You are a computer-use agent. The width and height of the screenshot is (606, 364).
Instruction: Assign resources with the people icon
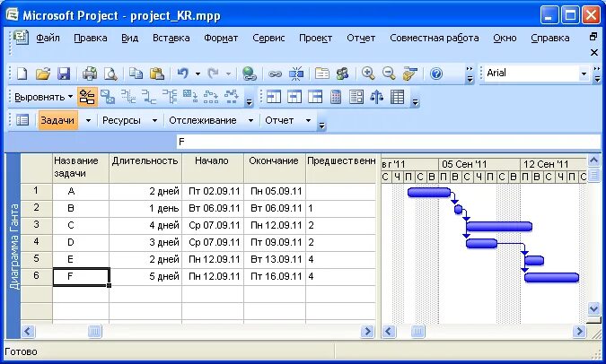(x=342, y=74)
